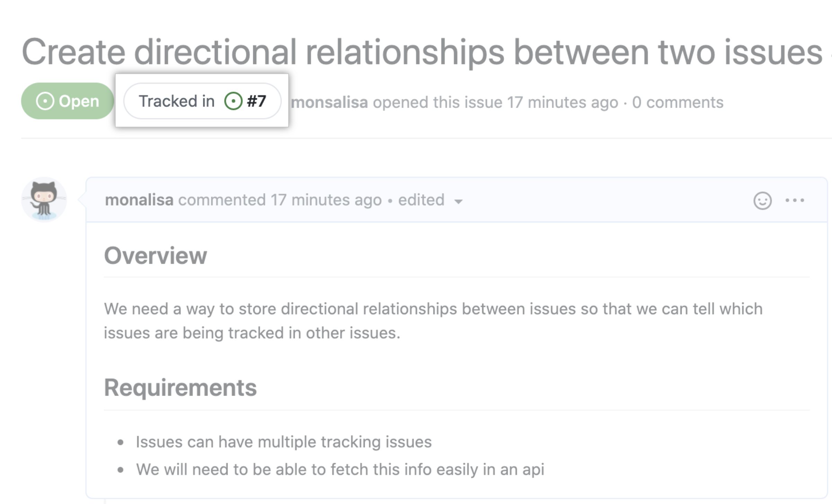The width and height of the screenshot is (832, 504).
Task: Click the Open issue status icon
Action: click(45, 101)
